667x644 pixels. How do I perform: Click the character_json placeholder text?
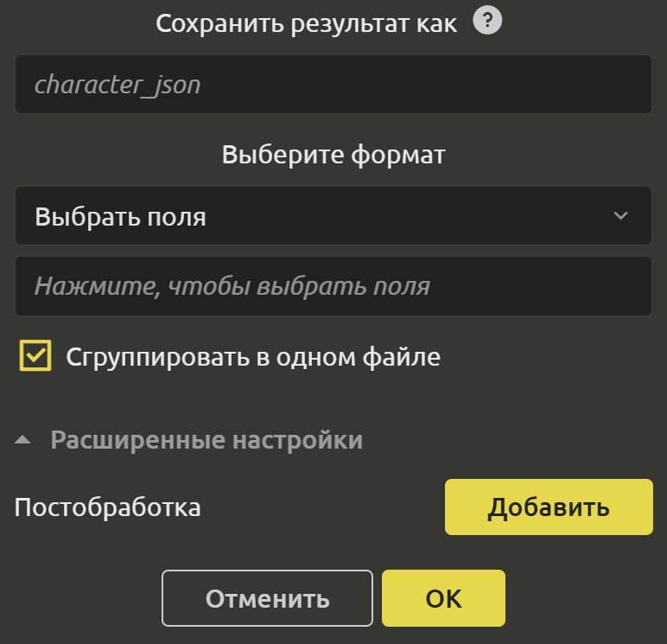pyautogui.click(x=118, y=85)
